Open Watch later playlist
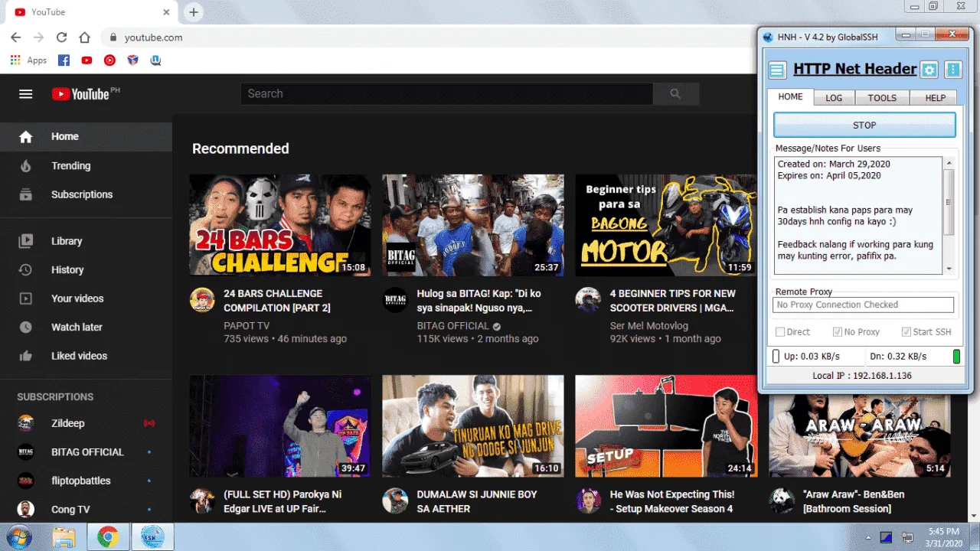The width and height of the screenshot is (980, 551). pyautogui.click(x=86, y=327)
